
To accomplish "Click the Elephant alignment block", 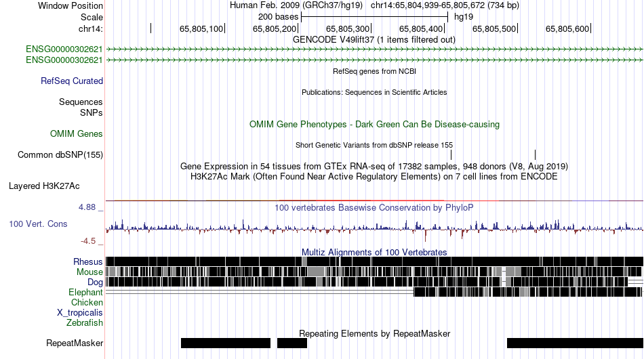I will point(528,292).
